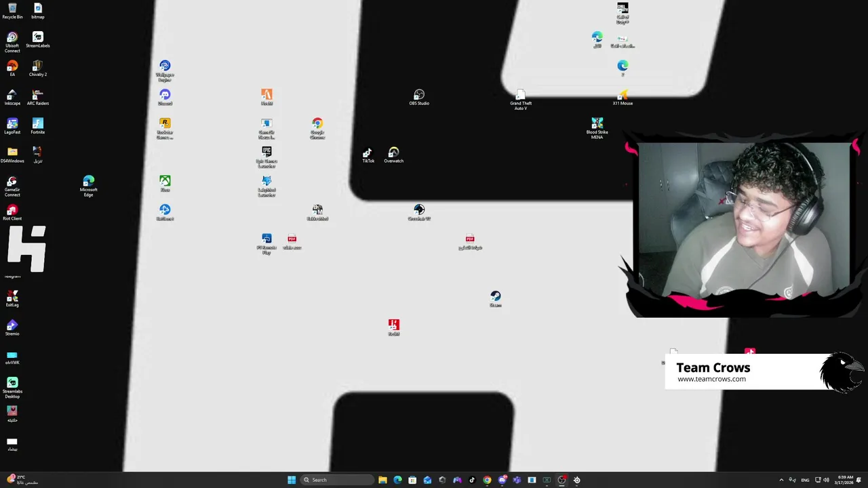Image resolution: width=868 pixels, height=488 pixels.
Task: Show hidden system tray icons
Action: 781,480
